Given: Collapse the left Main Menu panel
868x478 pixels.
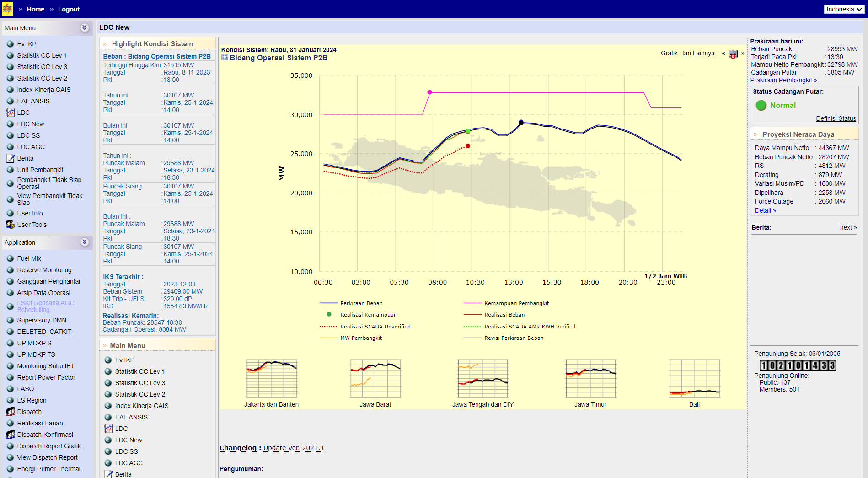Looking at the screenshot, I should pyautogui.click(x=85, y=27).
